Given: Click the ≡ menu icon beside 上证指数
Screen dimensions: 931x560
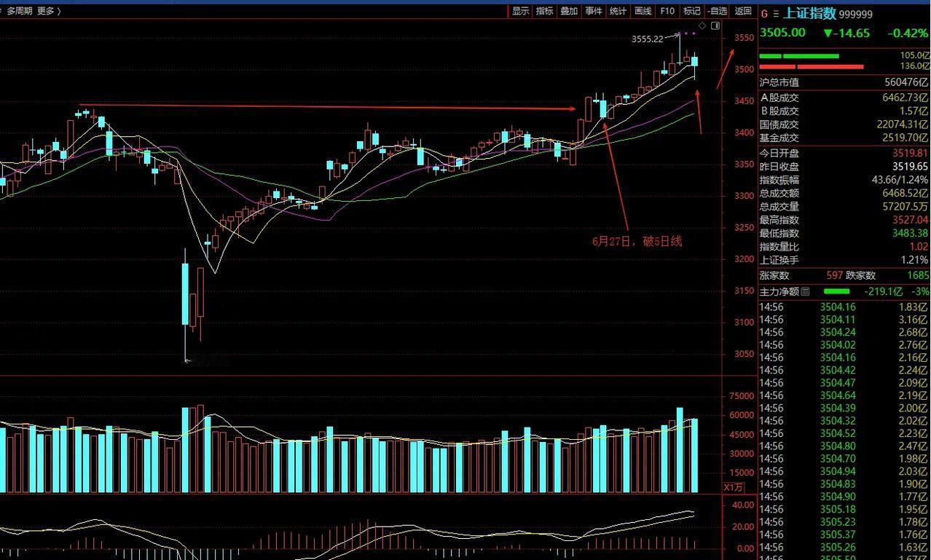Looking at the screenshot, I should pyautogui.click(x=776, y=14).
